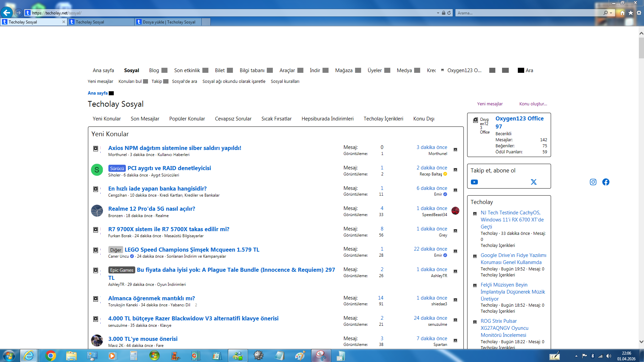Switch to the Popüler Konular tab

[x=187, y=119]
